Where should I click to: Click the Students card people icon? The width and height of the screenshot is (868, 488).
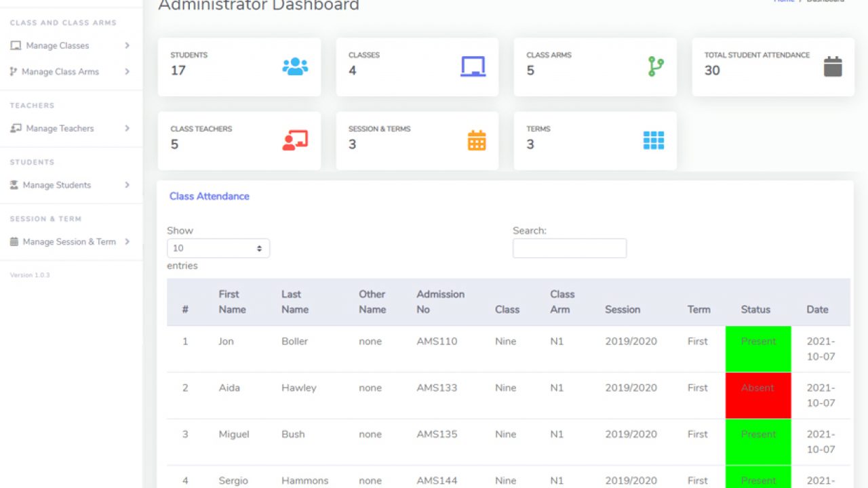click(295, 66)
